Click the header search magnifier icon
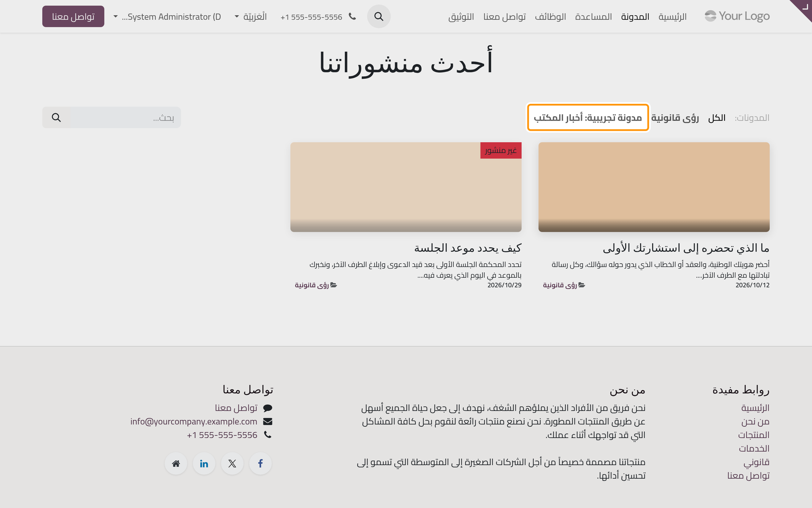The image size is (812, 508). click(x=379, y=17)
